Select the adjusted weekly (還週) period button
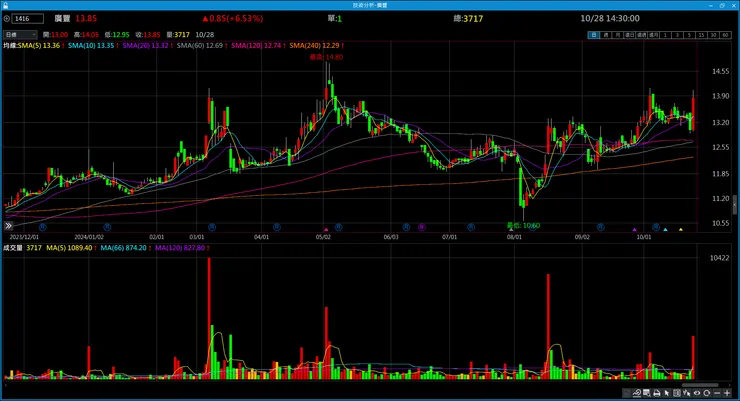Viewport: 740px width, 401px height. pyautogui.click(x=641, y=35)
